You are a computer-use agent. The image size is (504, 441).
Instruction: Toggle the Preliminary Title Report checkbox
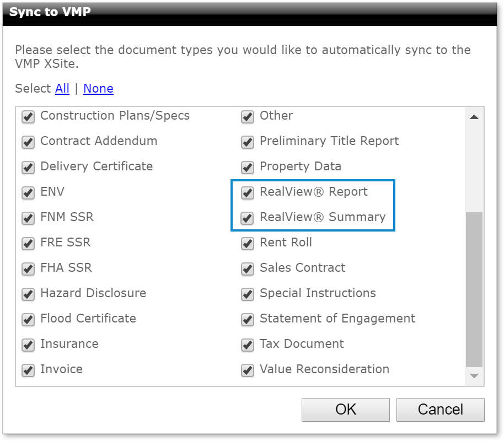point(248,142)
